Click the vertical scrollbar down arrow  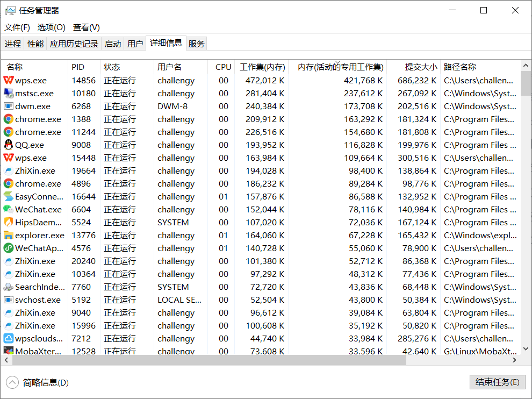tap(526, 349)
